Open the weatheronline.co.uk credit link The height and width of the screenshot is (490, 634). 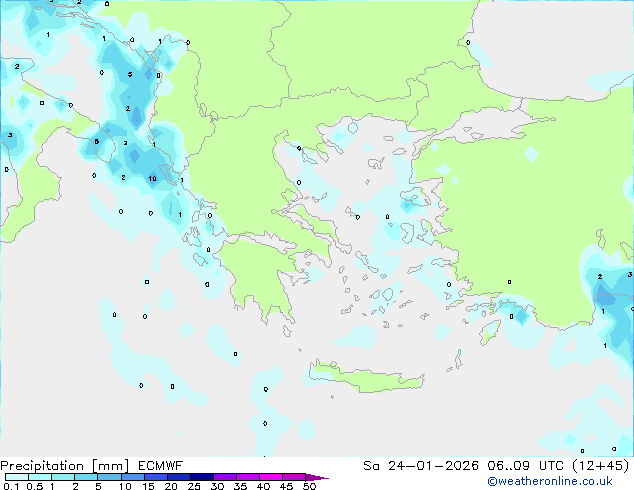(550, 481)
